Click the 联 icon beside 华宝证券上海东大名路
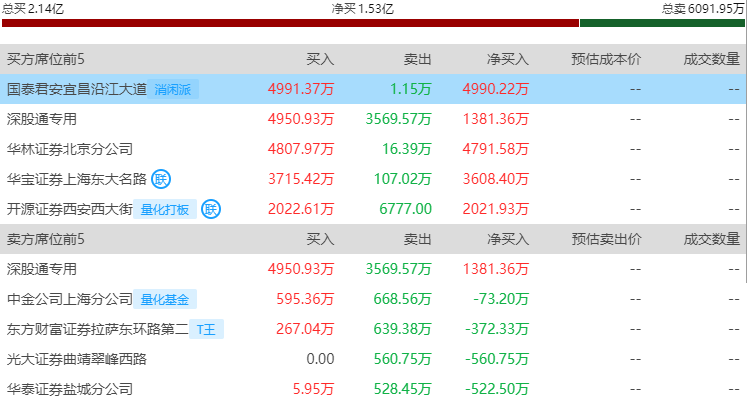The image size is (747, 397). (161, 179)
